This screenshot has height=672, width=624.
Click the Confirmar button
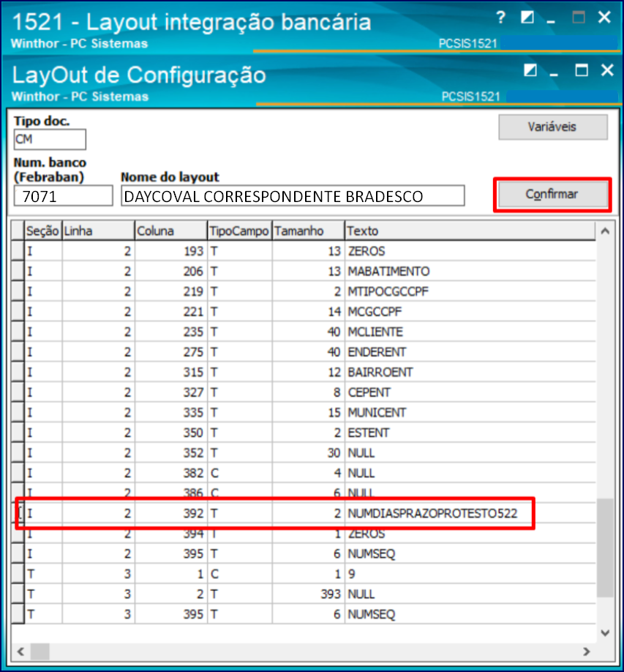[x=553, y=194]
